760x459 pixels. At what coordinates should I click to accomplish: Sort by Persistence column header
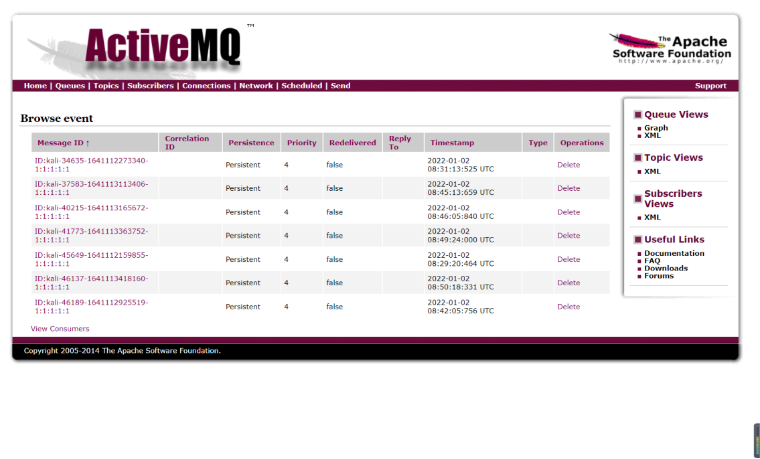point(251,143)
